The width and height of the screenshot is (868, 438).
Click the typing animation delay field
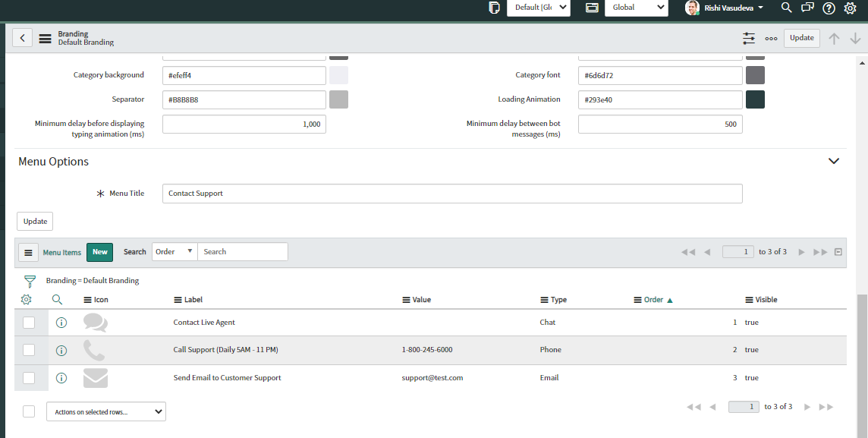coord(244,124)
